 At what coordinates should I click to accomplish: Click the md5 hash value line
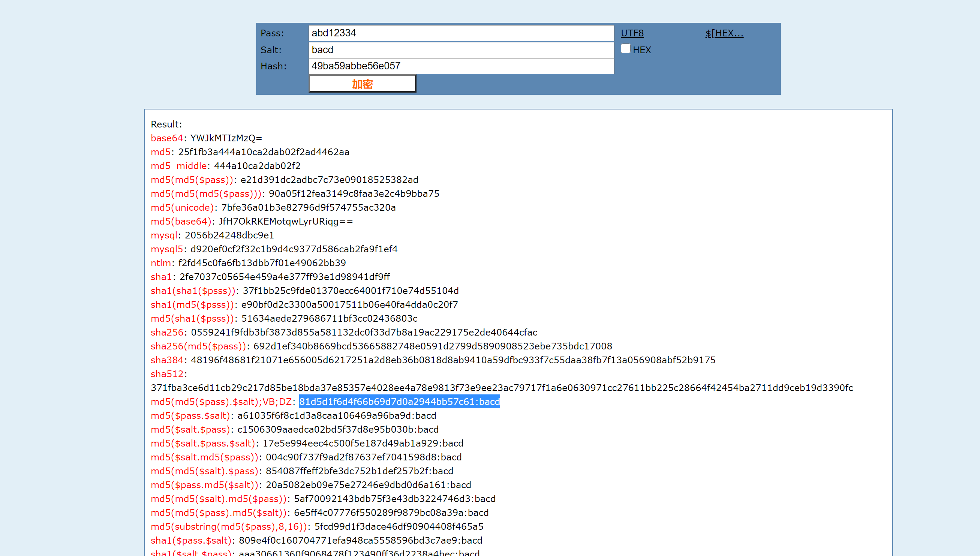tap(264, 152)
